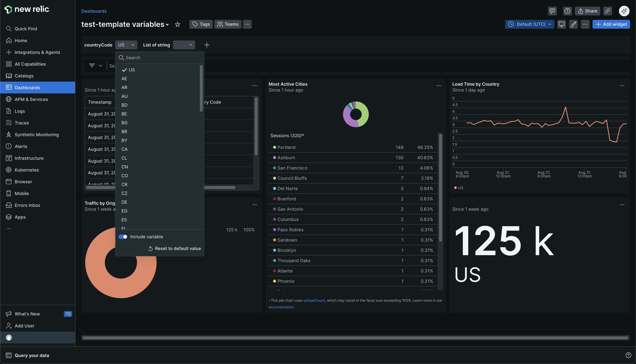
Task: Open the uniqueCount link
Action: click(x=314, y=301)
